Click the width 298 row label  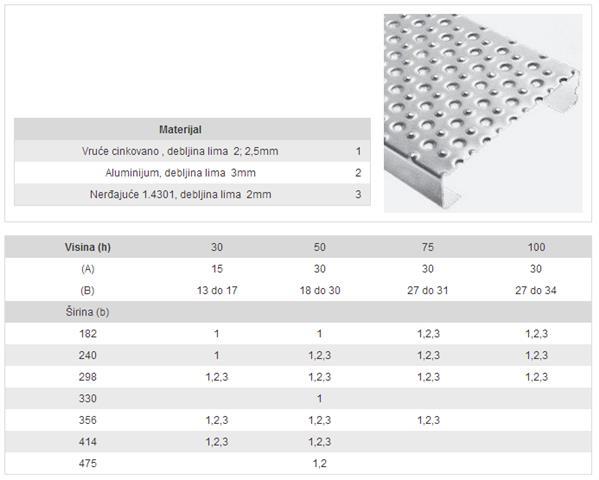coord(87,377)
